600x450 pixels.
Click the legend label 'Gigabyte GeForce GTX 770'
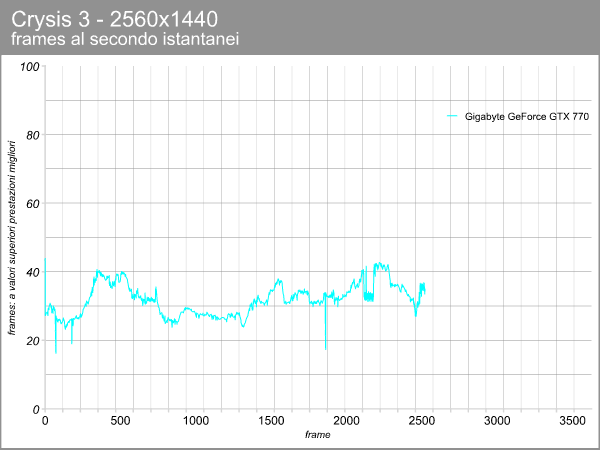click(527, 116)
